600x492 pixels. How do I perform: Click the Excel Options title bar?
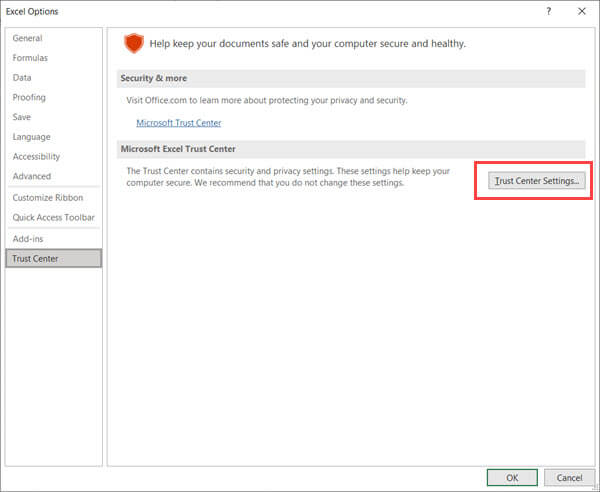tap(250, 11)
